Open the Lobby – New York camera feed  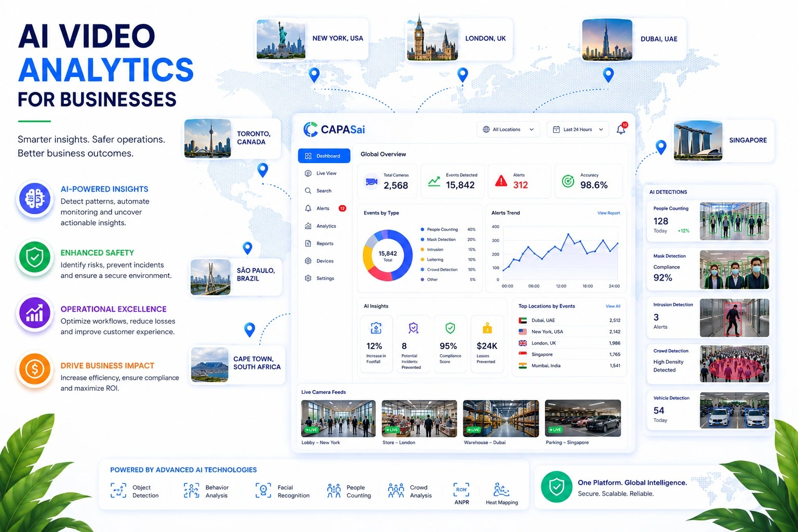[x=338, y=418]
